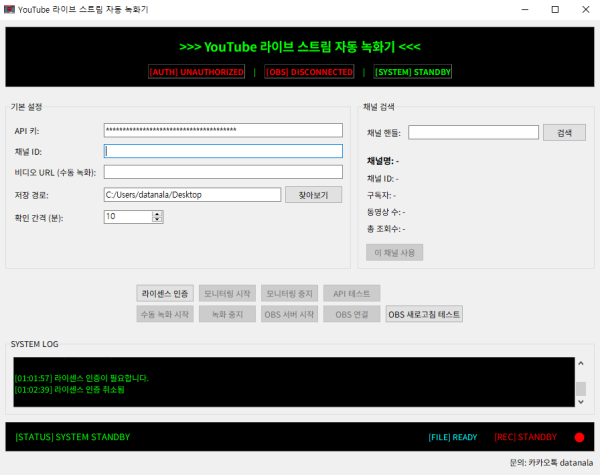Minimize the recorder window
The image size is (600, 475).
coord(525,9)
